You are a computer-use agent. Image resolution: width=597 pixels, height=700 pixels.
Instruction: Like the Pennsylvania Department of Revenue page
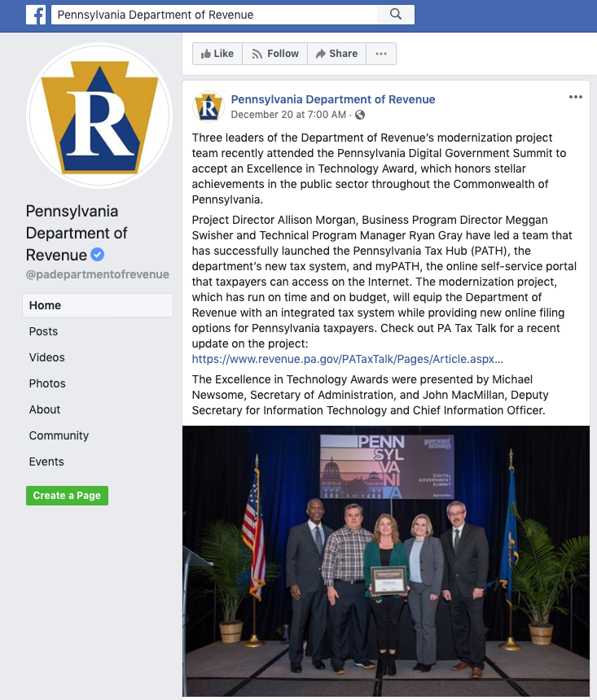(x=216, y=54)
